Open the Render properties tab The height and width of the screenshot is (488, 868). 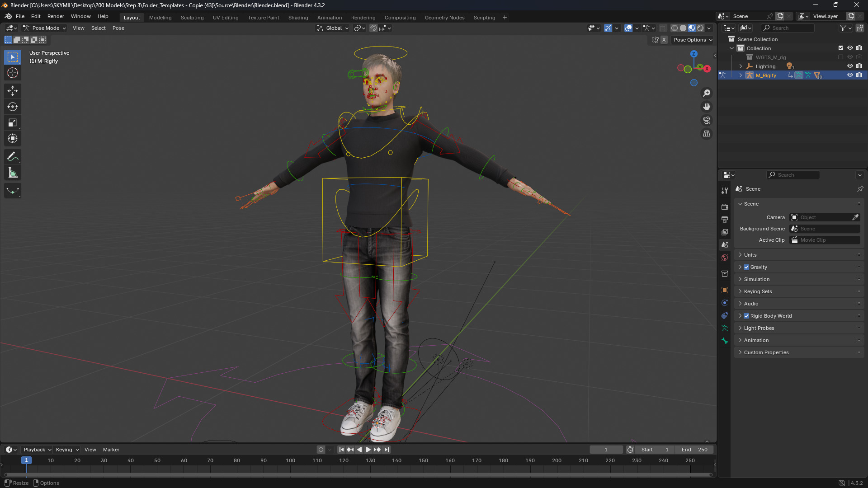point(725,206)
